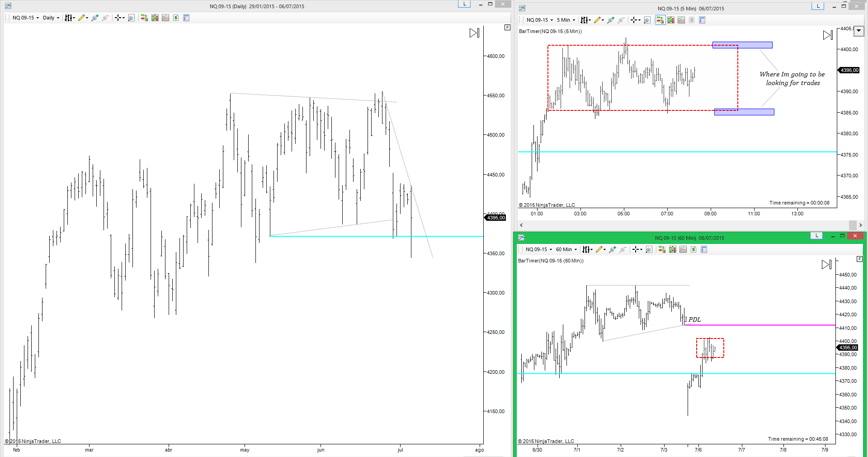Toggle cross hair pointer in Daily window
868x457 pixels.
pyautogui.click(x=119, y=18)
